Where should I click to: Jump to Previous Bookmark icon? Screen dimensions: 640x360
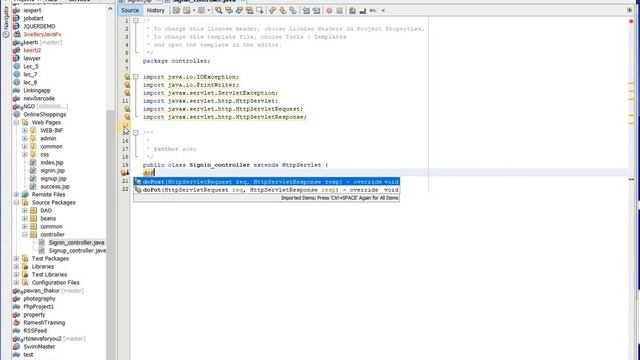click(272, 11)
